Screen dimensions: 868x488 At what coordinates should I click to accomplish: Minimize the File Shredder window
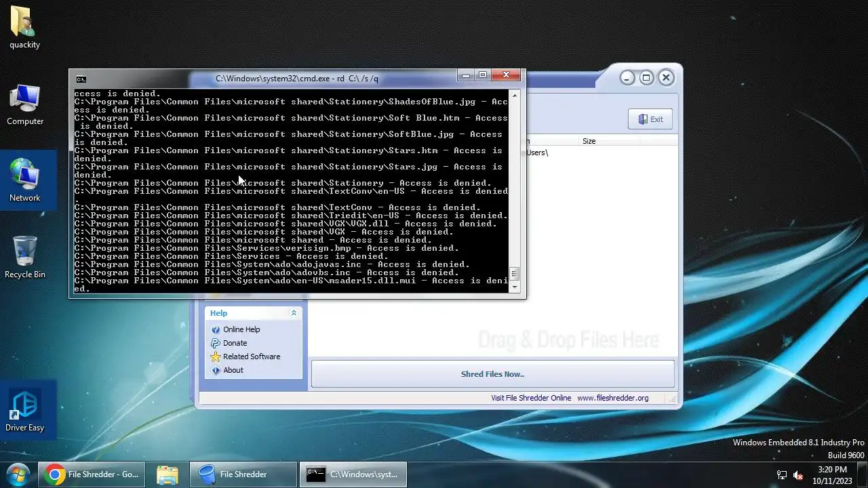pos(627,78)
